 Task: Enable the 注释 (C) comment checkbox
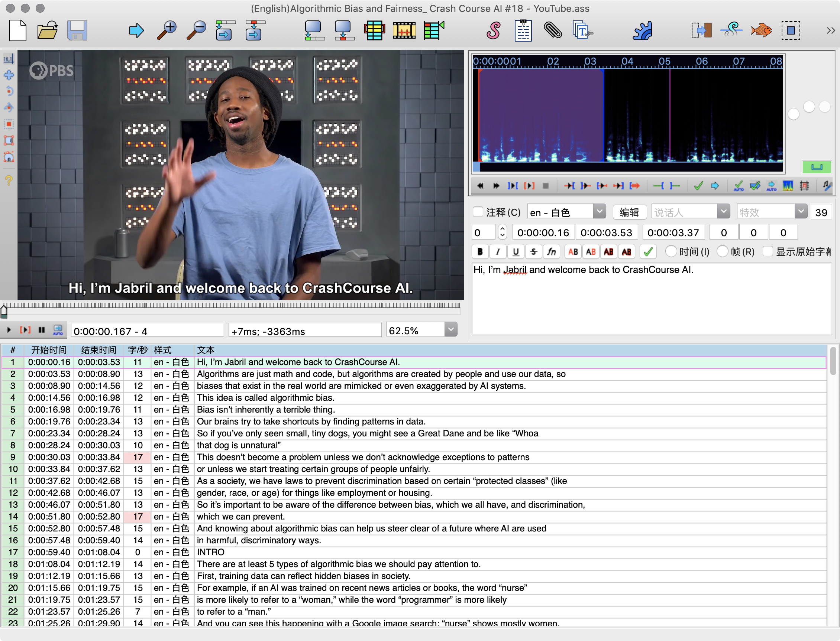[x=478, y=212]
